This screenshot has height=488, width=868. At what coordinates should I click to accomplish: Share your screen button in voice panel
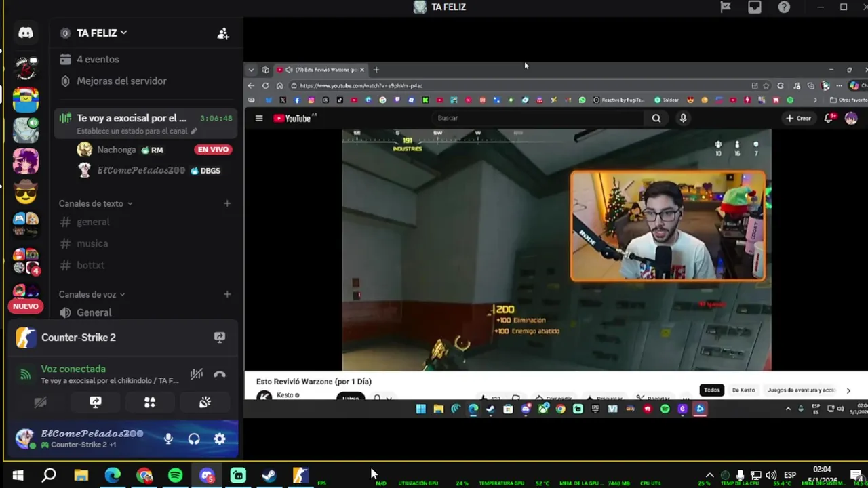tap(96, 402)
